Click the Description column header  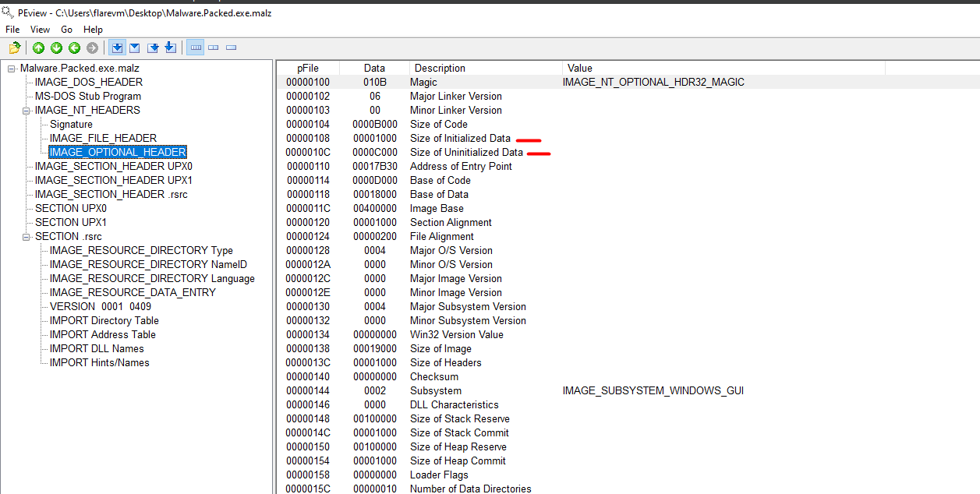coord(440,68)
